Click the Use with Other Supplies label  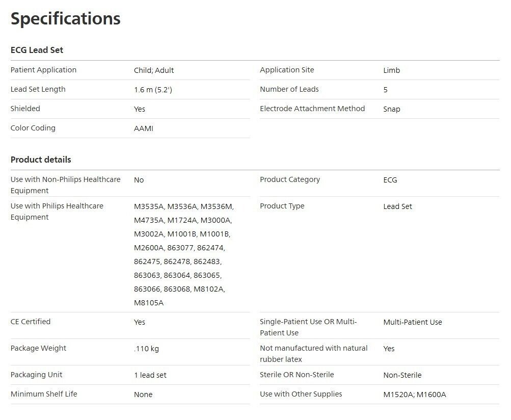click(x=301, y=394)
